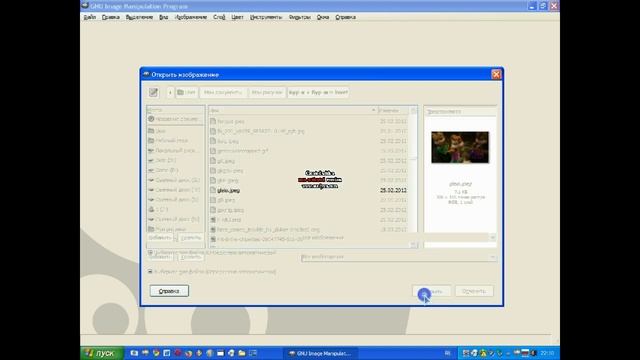Open the Инструменты menu

point(266,17)
